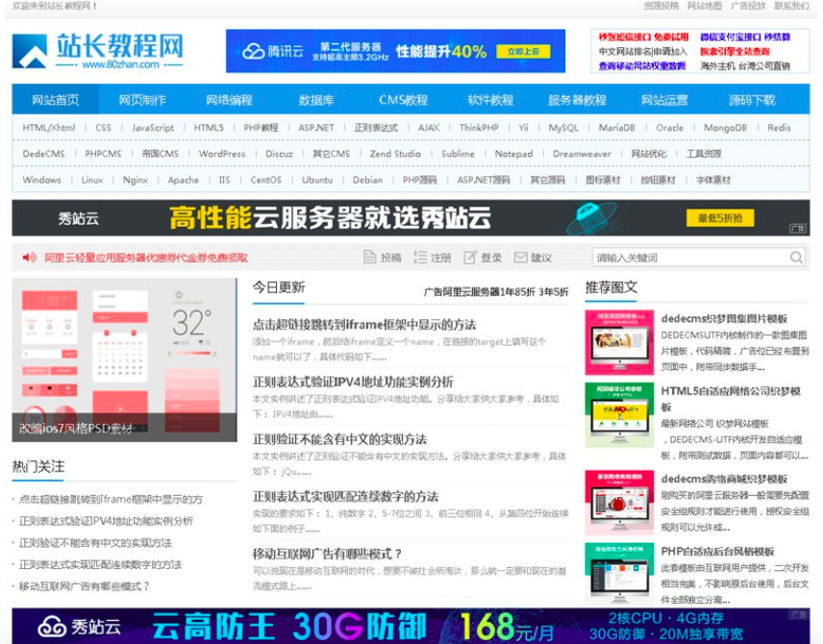Image resolution: width=823 pixels, height=644 pixels.
Task: Click the 微信支付宝接口 秒结算 ad link
Action: 745,37
